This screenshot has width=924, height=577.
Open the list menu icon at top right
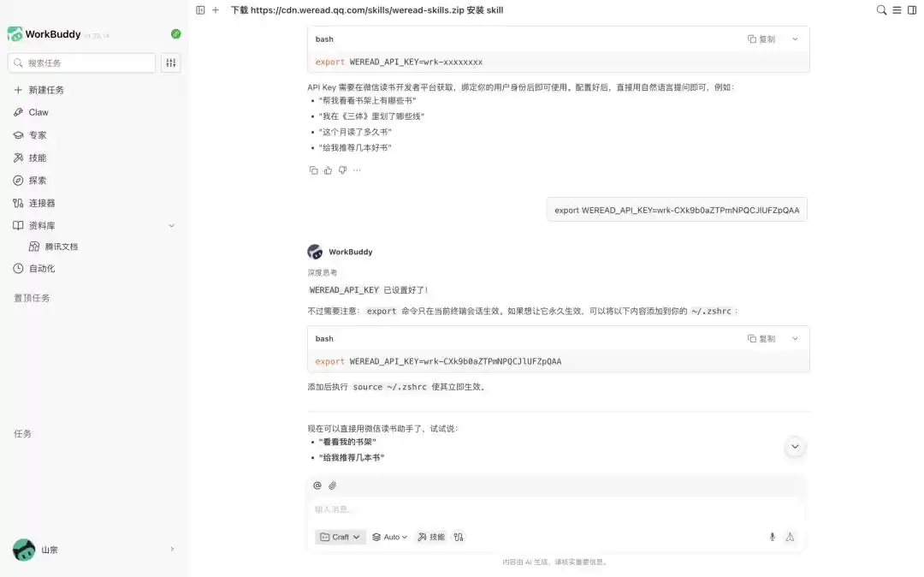pyautogui.click(x=897, y=10)
